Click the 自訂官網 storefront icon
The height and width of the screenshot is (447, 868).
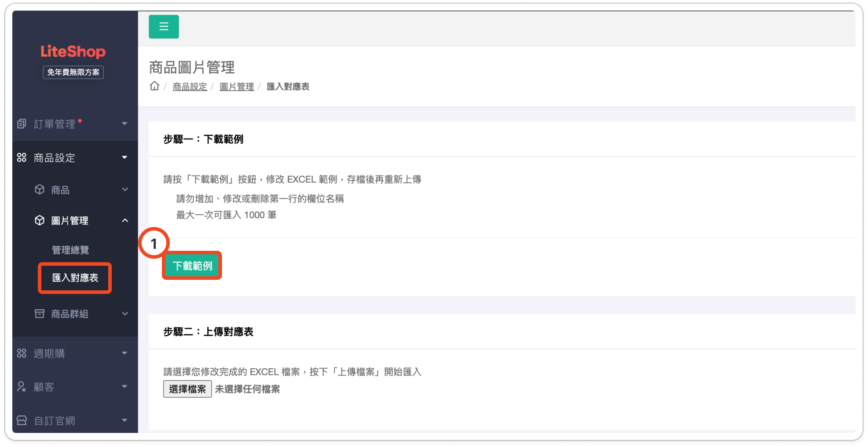pyautogui.click(x=22, y=421)
